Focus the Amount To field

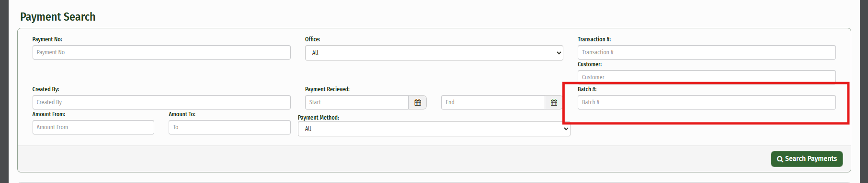229,127
